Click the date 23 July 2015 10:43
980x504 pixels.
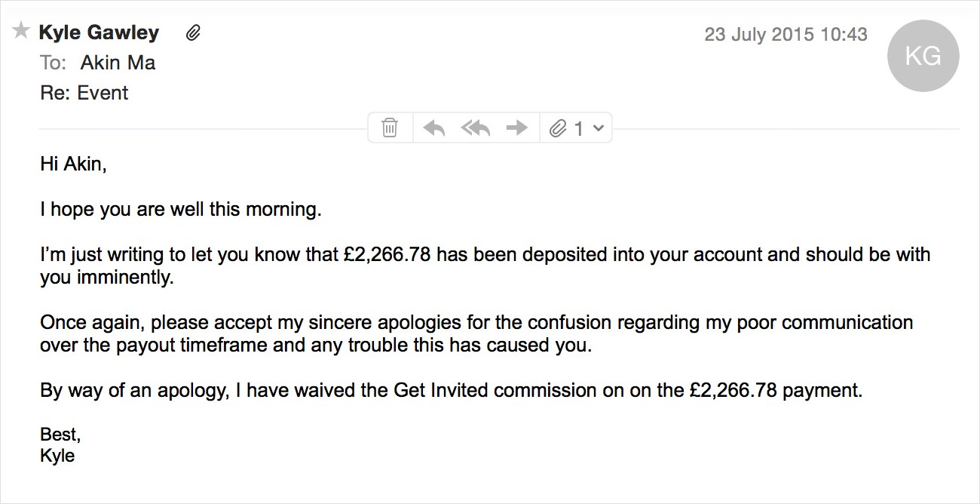(x=786, y=34)
